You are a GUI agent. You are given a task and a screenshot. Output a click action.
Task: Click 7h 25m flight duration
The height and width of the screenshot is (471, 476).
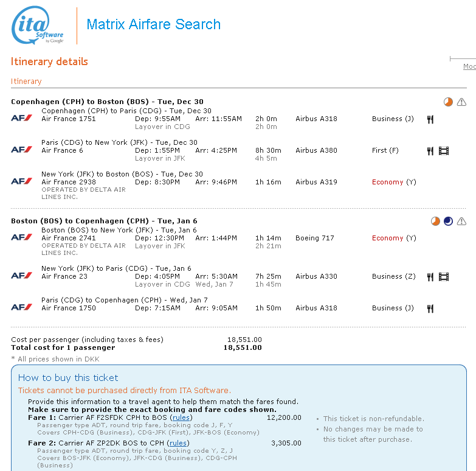pyautogui.click(x=268, y=276)
